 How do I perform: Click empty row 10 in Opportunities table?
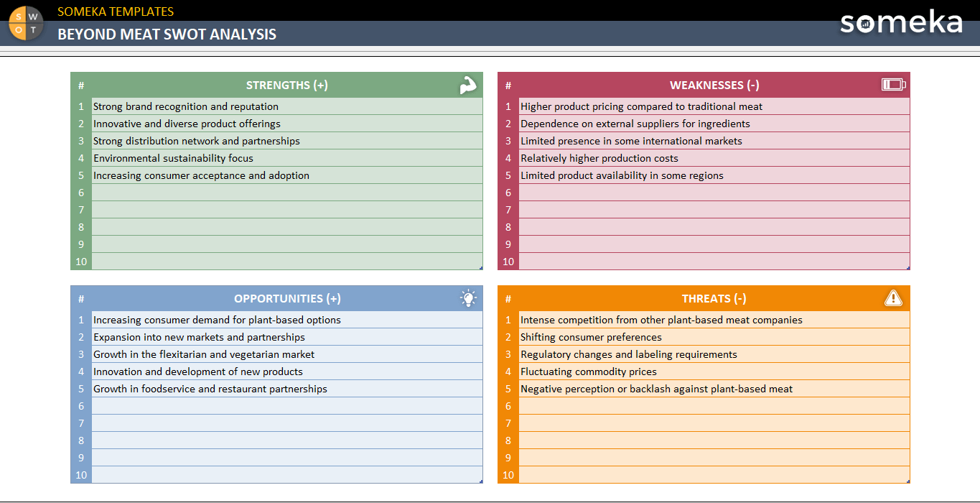click(287, 475)
